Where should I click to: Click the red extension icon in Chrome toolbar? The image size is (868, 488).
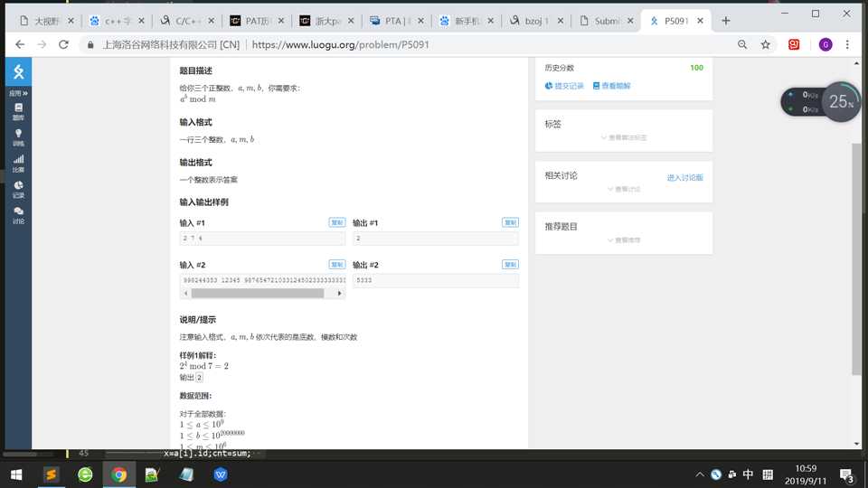click(x=794, y=45)
